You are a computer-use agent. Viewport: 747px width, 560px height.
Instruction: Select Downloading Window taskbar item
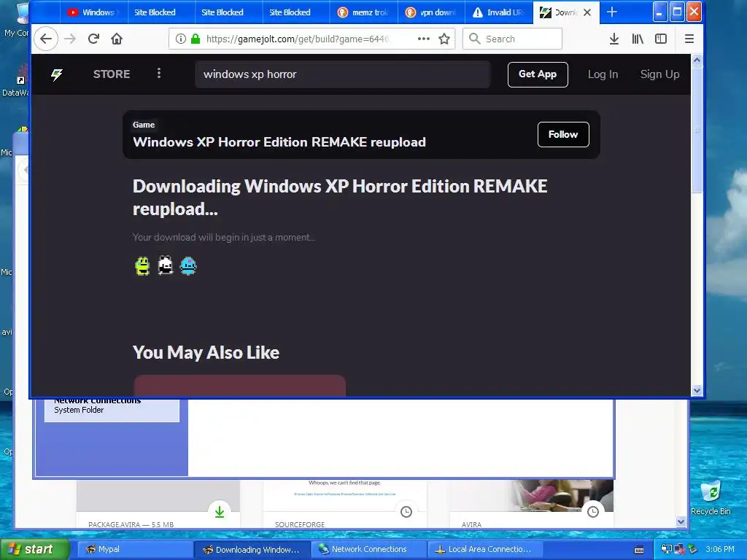[252, 549]
